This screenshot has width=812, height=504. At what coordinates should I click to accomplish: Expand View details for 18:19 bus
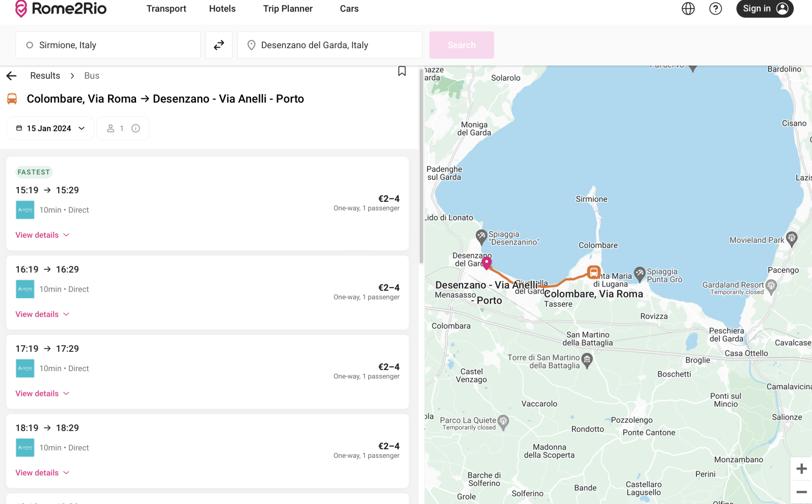[x=42, y=473]
